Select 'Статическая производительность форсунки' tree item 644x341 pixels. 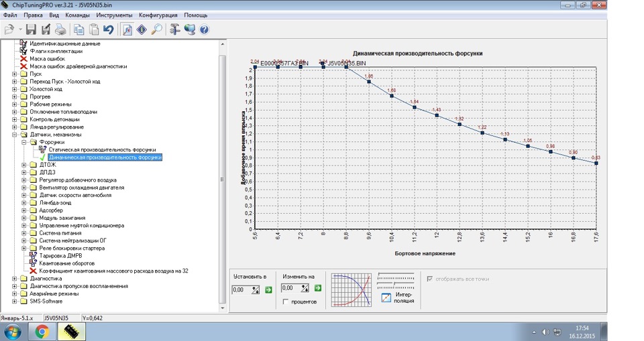[x=102, y=149]
